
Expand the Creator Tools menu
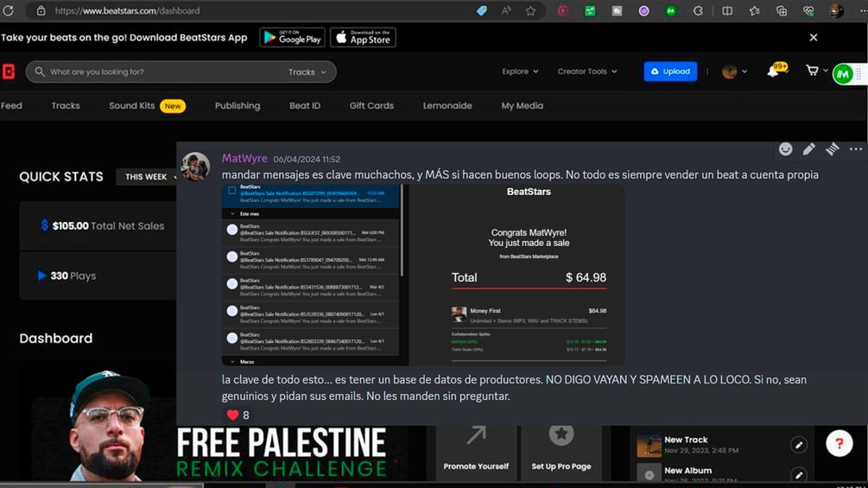point(586,72)
